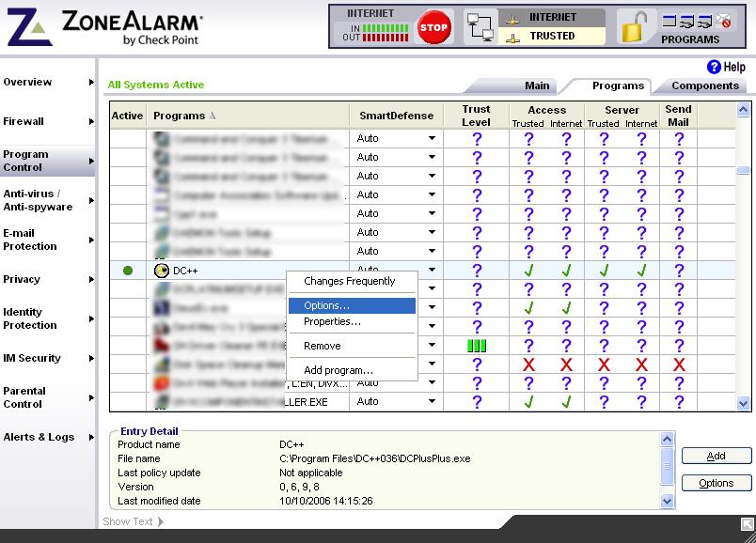The width and height of the screenshot is (756, 543).
Task: Click the Active column header
Action: 127,116
